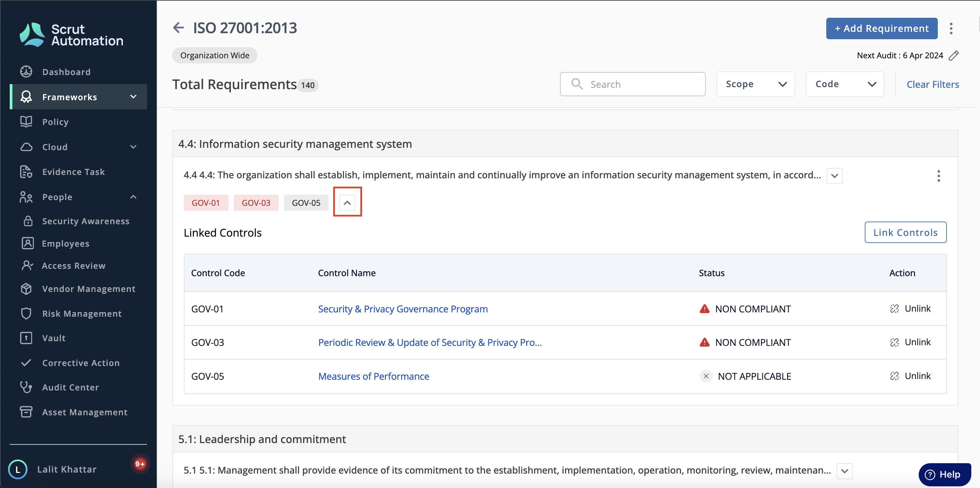Click the Search input field
The width and height of the screenshot is (980, 488).
pos(632,84)
